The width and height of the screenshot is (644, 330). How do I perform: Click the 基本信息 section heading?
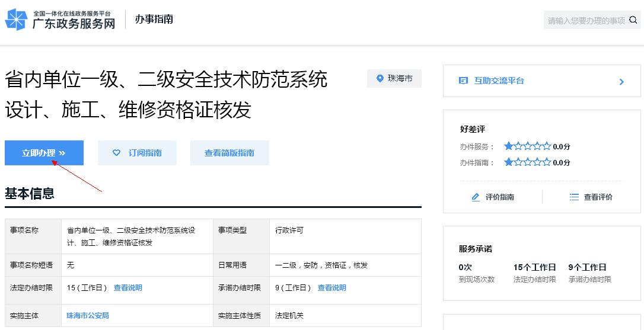pyautogui.click(x=30, y=193)
